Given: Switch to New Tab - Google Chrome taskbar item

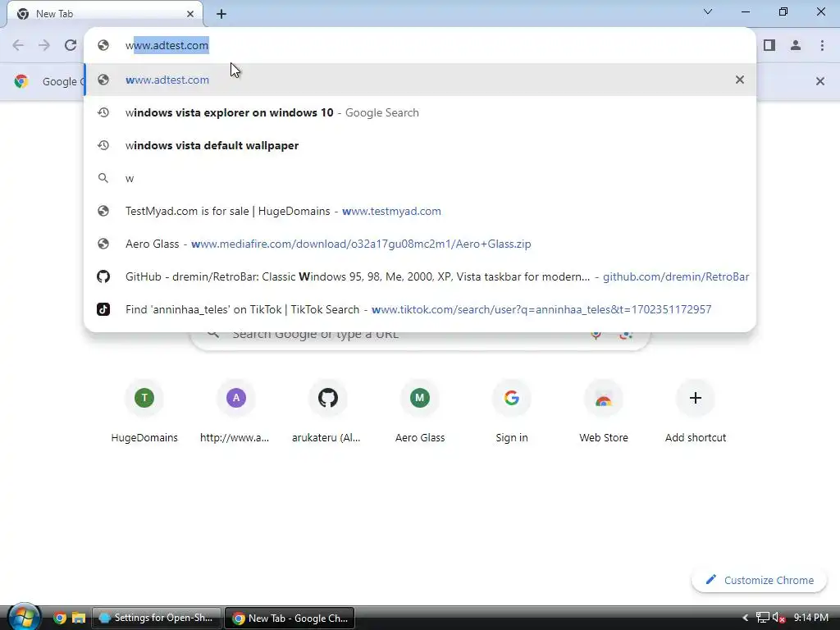Looking at the screenshot, I should (x=290, y=618).
